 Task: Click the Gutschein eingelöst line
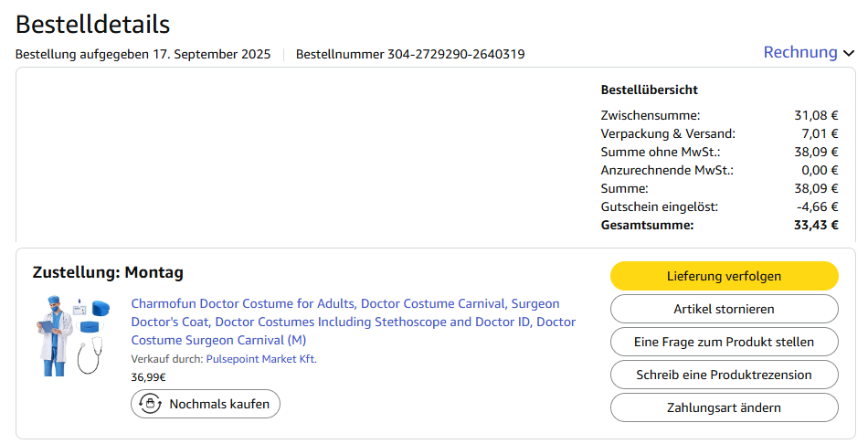coord(660,206)
